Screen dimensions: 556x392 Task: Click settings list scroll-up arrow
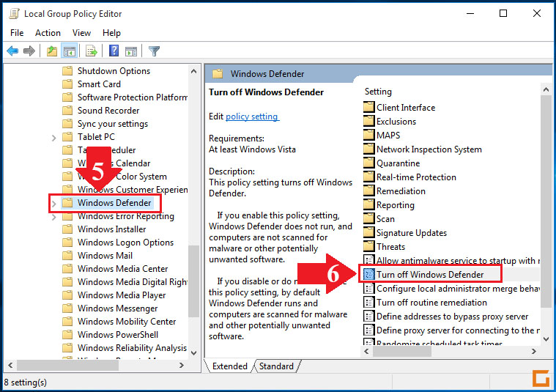coord(546,89)
